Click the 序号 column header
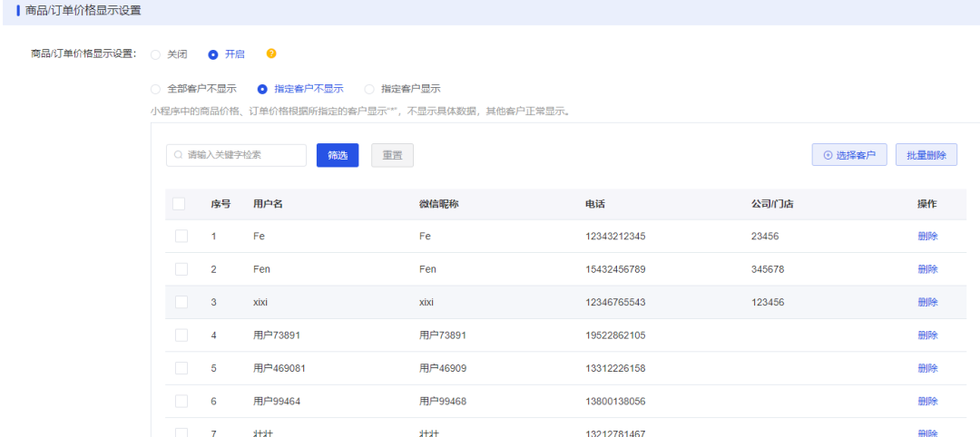This screenshot has height=437, width=980. 220,204
